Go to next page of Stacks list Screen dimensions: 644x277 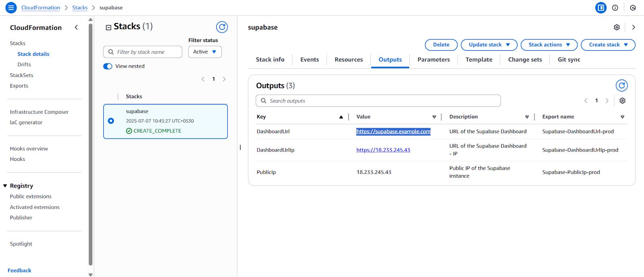coord(224,79)
